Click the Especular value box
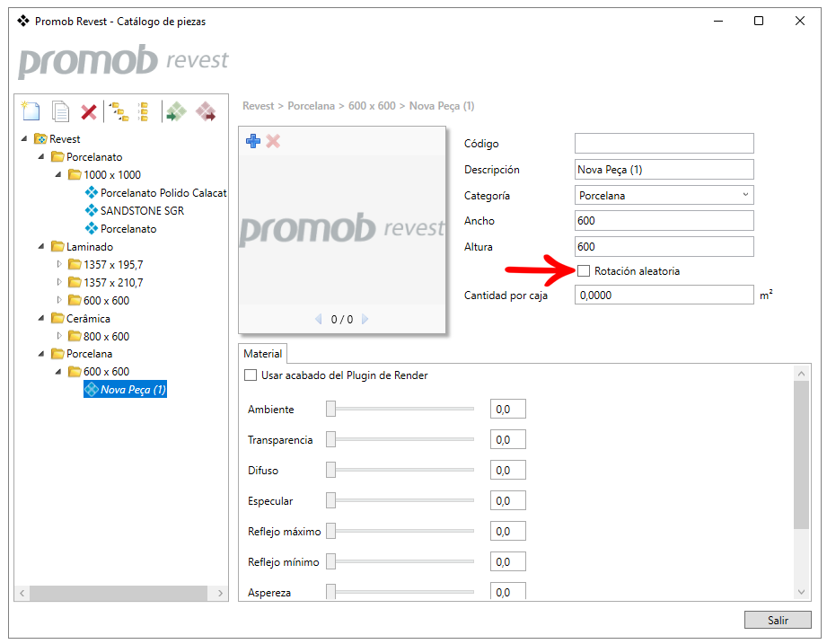The image size is (827, 644). click(508, 501)
